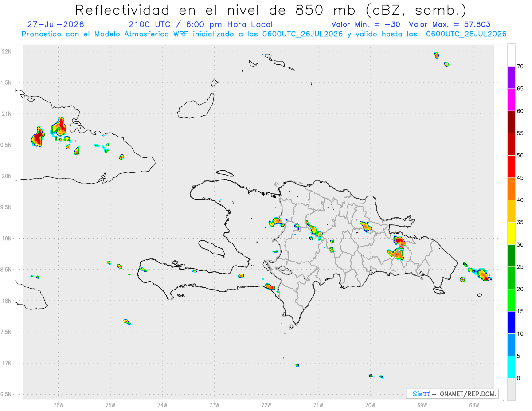Click the colorbar label "35"
This screenshot has width=532, height=411.
click(x=520, y=222)
